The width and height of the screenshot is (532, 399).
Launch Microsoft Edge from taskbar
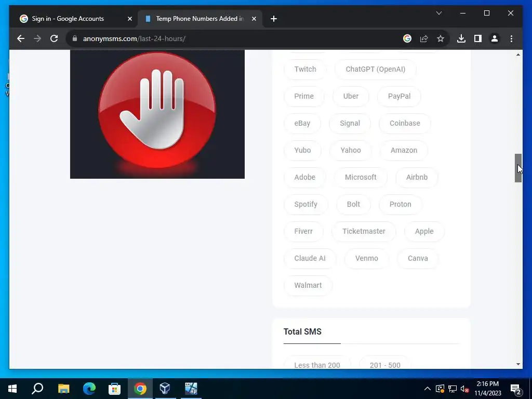tap(89, 389)
